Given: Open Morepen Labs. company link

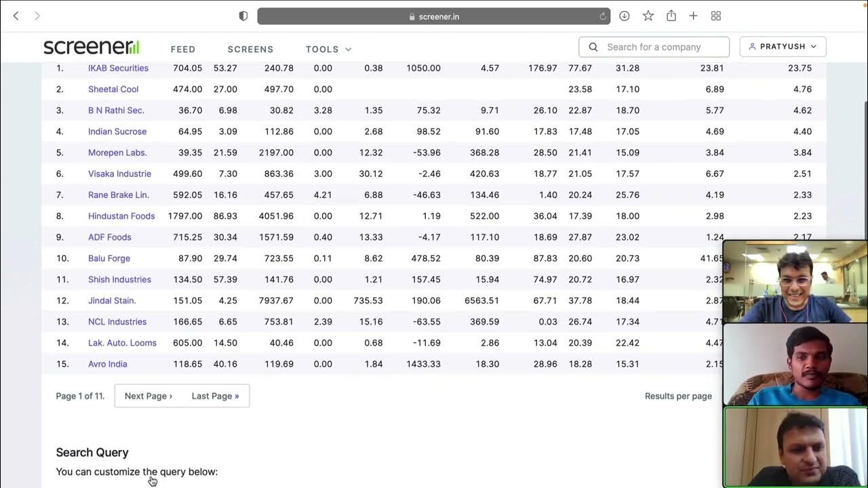Looking at the screenshot, I should (117, 152).
